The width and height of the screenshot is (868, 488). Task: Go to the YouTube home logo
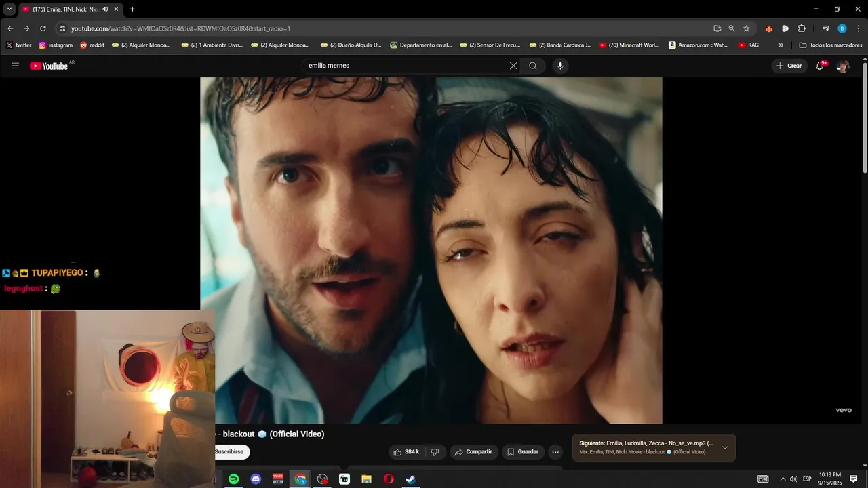pyautogui.click(x=49, y=66)
